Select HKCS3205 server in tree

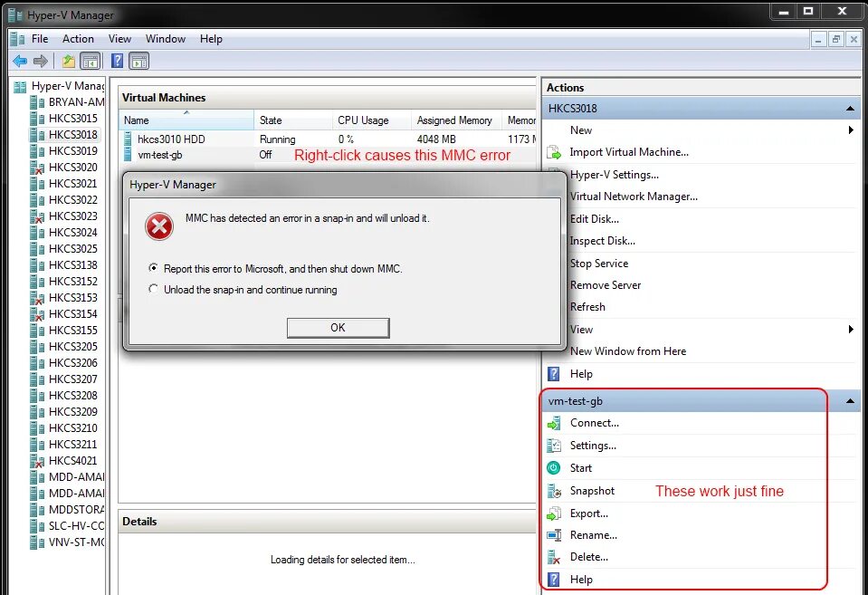[73, 347]
